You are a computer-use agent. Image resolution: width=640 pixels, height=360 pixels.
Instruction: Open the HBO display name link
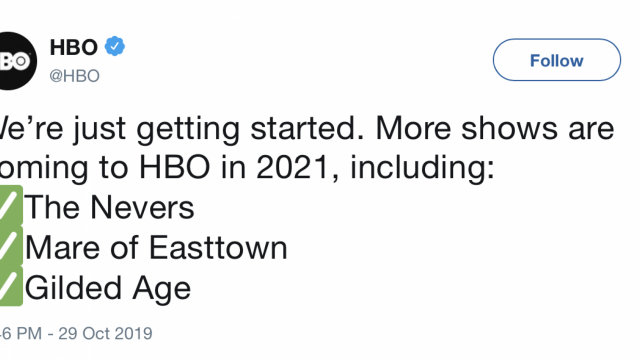pos(73,47)
